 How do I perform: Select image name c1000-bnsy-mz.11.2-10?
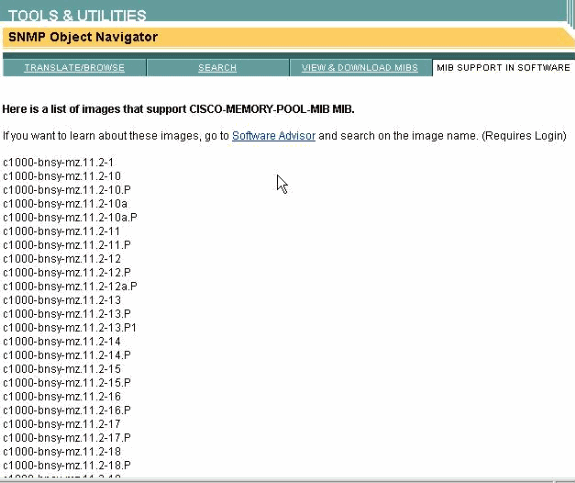tap(62, 176)
